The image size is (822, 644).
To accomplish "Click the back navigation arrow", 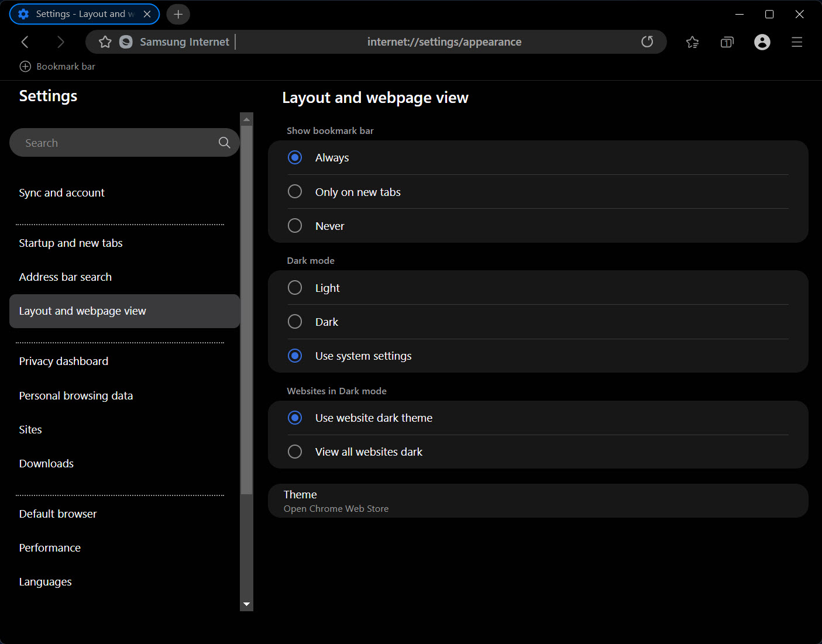I will pyautogui.click(x=25, y=42).
